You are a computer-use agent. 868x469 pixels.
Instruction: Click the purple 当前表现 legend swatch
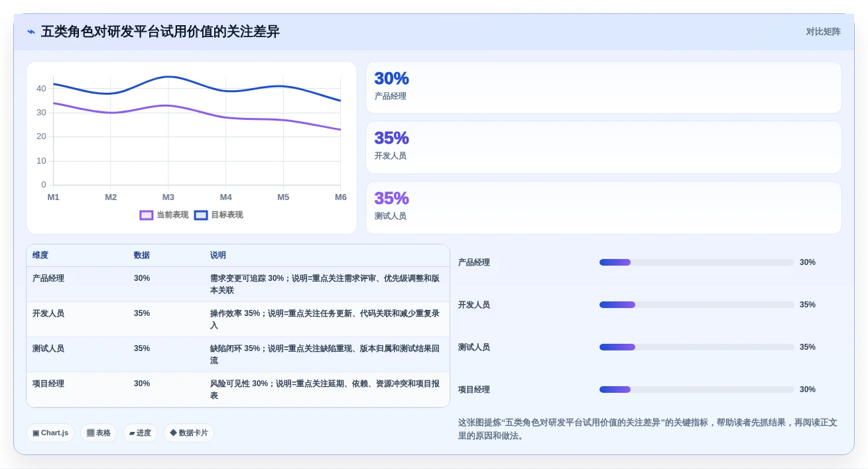coord(147,215)
